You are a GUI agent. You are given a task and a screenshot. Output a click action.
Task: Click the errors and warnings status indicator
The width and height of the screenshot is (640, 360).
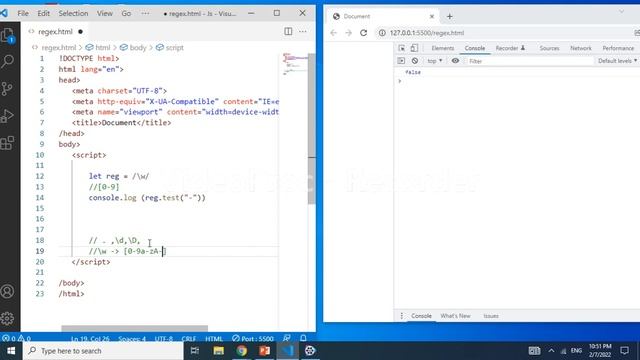pos(16,338)
